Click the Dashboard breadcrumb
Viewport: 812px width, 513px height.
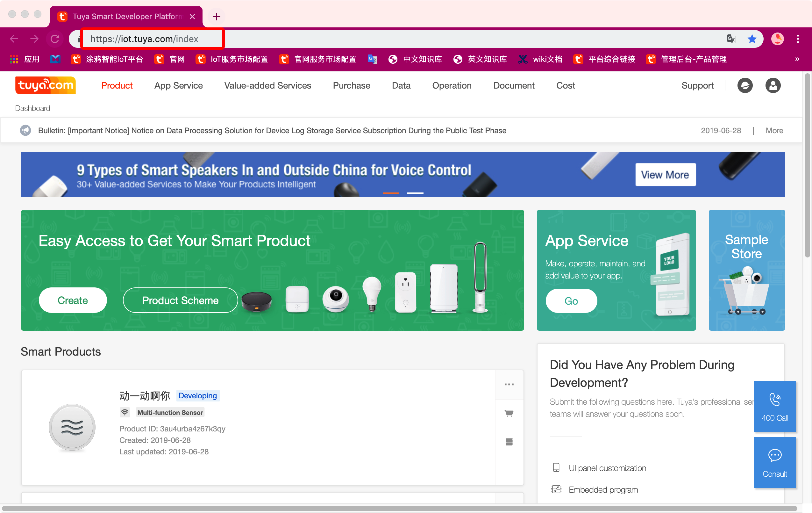(32, 108)
